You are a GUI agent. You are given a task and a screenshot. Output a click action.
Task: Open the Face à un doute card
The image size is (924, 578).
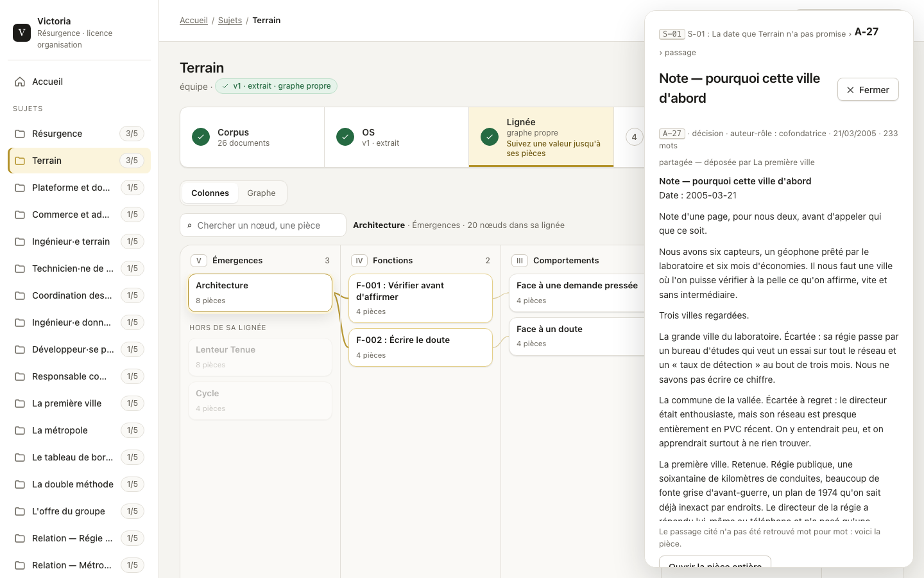576,336
